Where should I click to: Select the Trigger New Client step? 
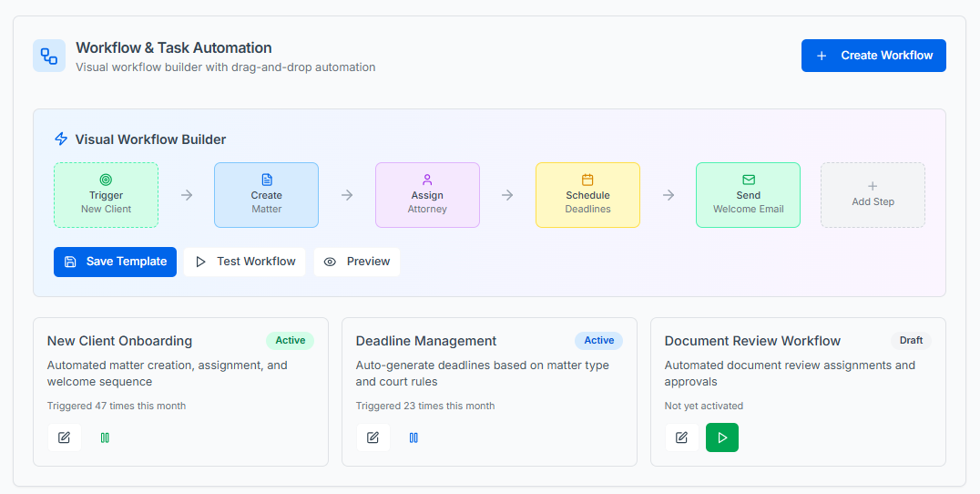(106, 195)
